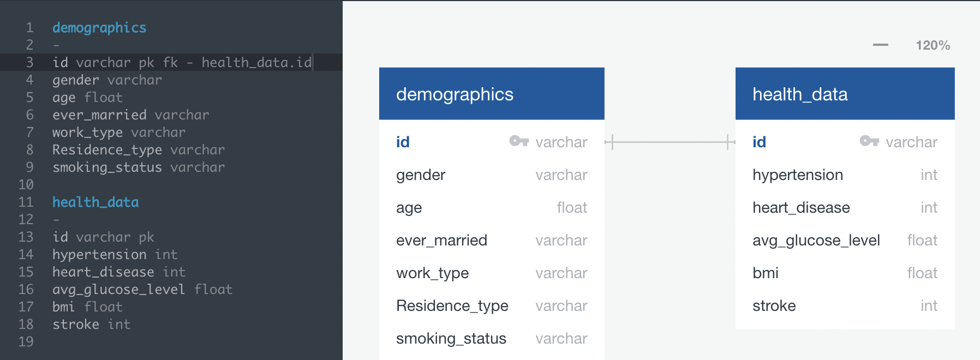Click the hypertension row in health_data table
The width and height of the screenshot is (980, 360).
click(845, 175)
